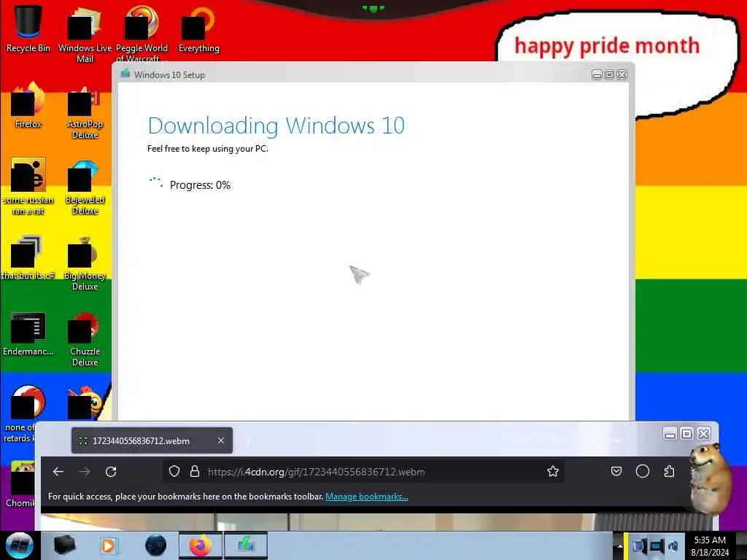This screenshot has width=747, height=560.
Task: Close the Firefox window
Action: (x=703, y=434)
